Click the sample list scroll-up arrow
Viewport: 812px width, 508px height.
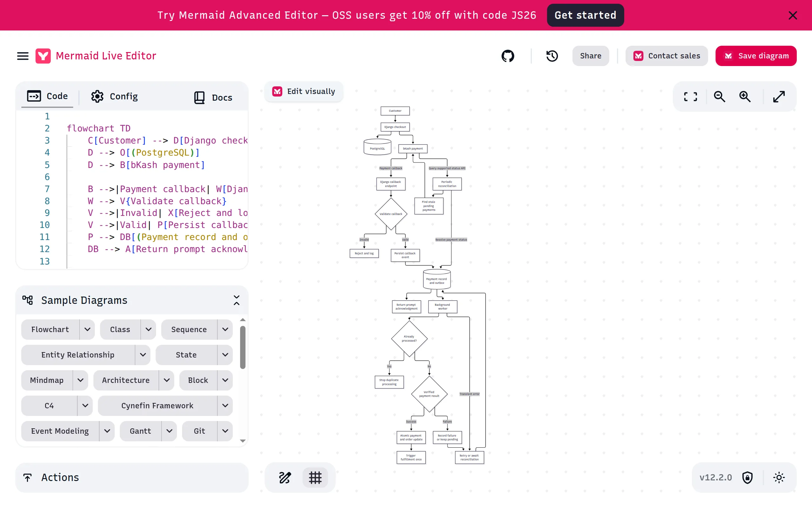coord(243,320)
